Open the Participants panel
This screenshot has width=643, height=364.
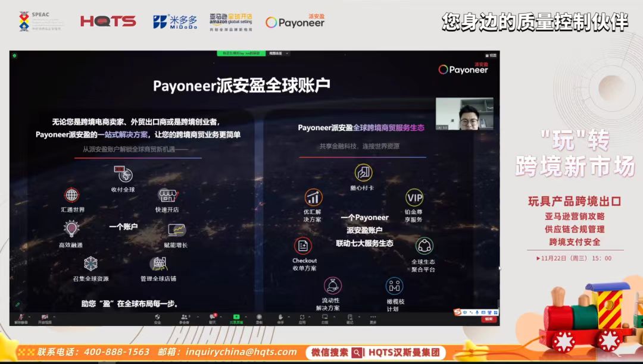point(184,318)
